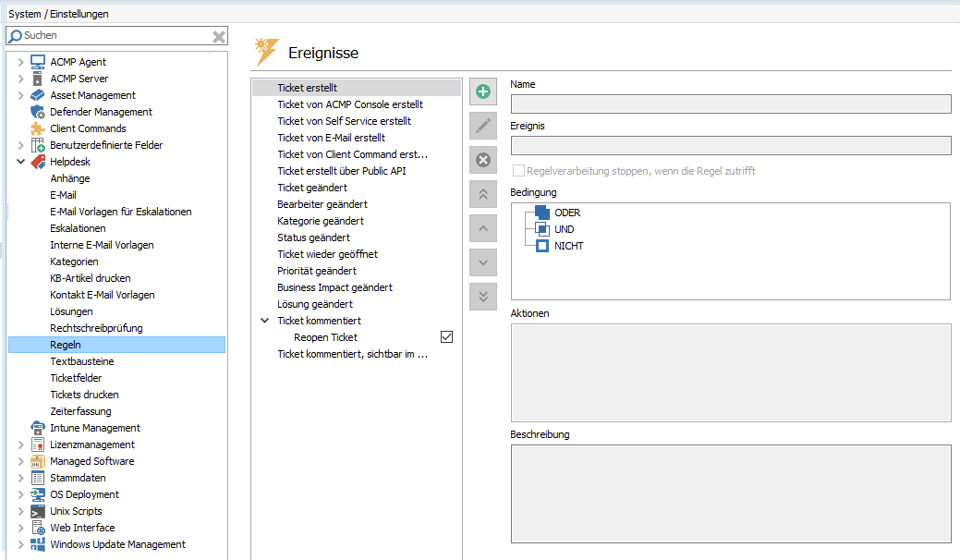Move the rule up one position
Screen dimensions: 960x560
pos(482,228)
